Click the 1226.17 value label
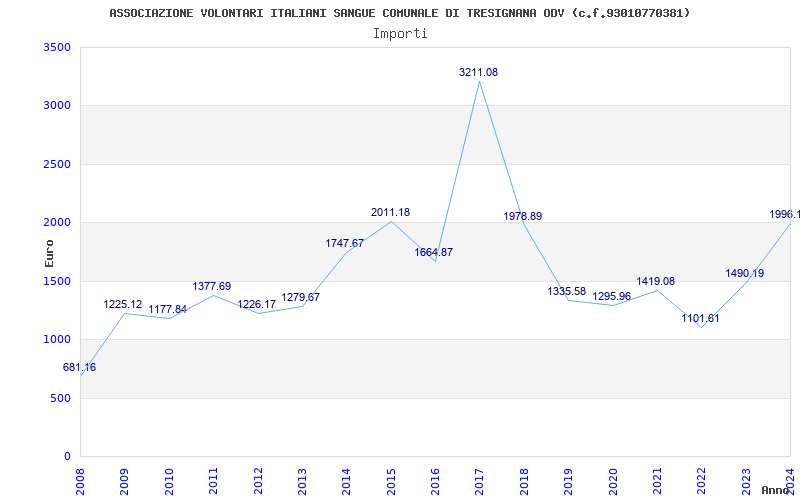This screenshot has width=800, height=500. pos(256,305)
